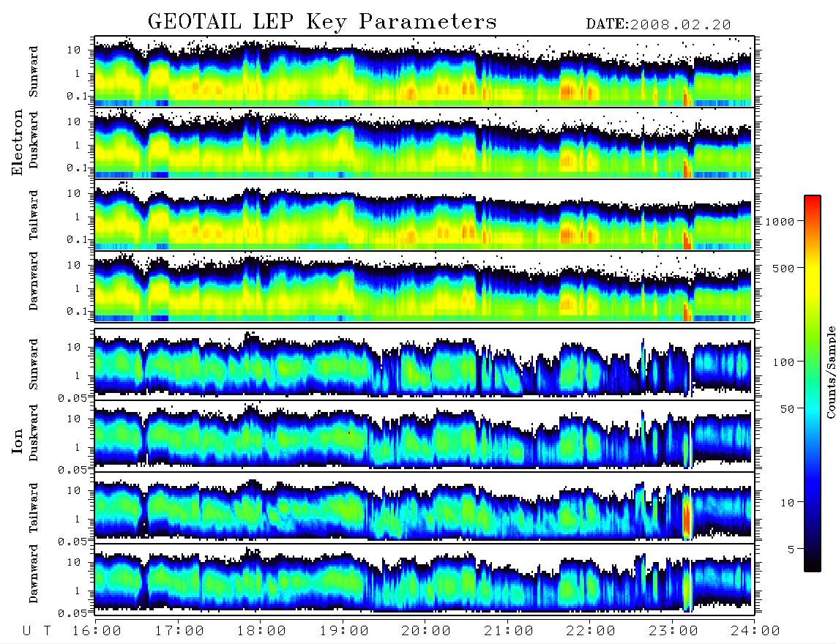
Task: Click the 22:00 time tick
Action: [x=591, y=631]
